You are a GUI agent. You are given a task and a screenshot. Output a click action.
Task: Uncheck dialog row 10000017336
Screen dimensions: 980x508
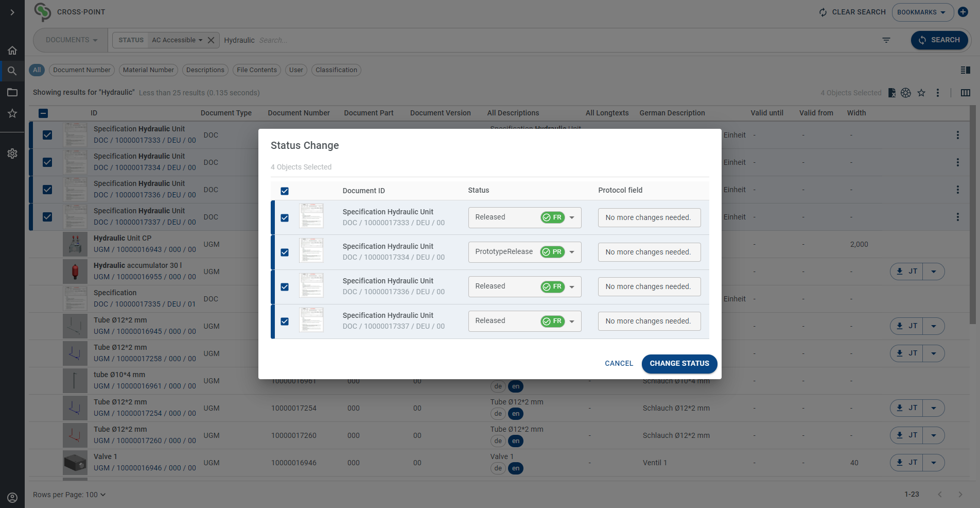[285, 287]
